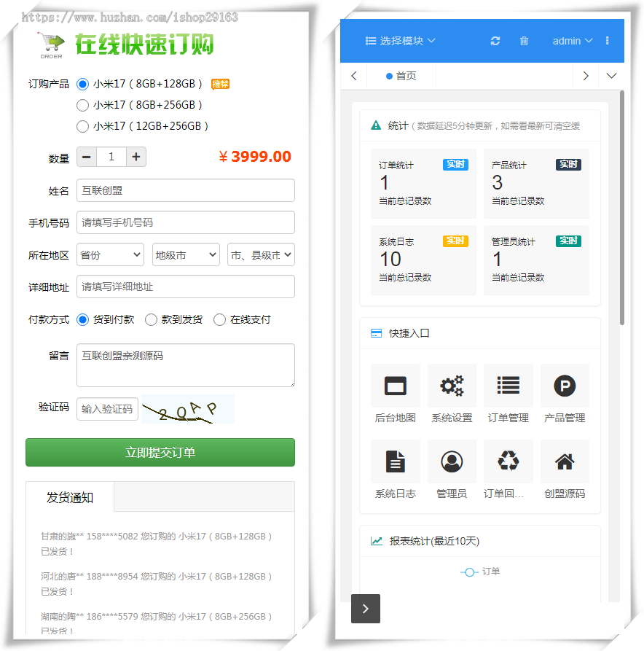
Task: Click the 实时 badge on 订单统计
Action: click(x=455, y=165)
